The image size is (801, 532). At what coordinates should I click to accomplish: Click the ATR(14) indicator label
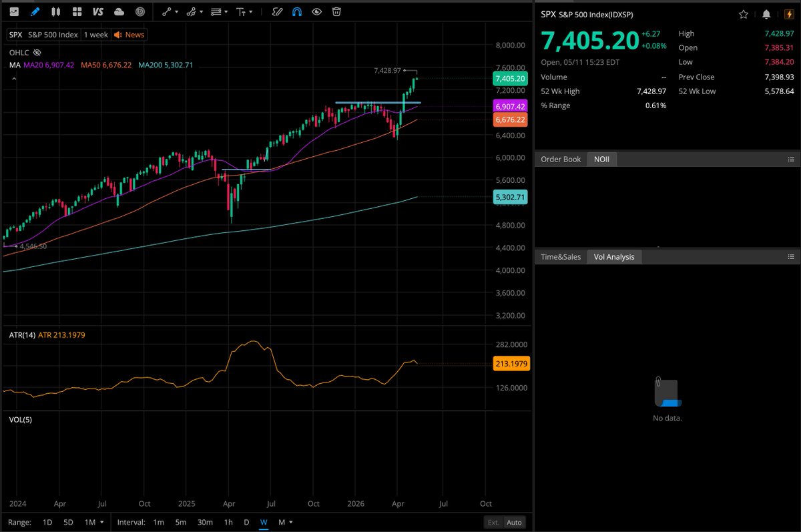click(x=22, y=334)
